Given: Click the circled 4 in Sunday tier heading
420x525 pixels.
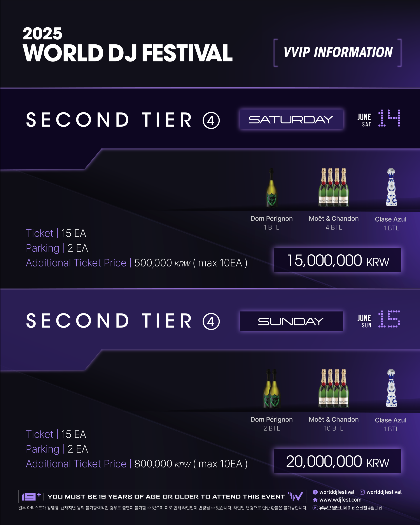Looking at the screenshot, I should click(211, 321).
